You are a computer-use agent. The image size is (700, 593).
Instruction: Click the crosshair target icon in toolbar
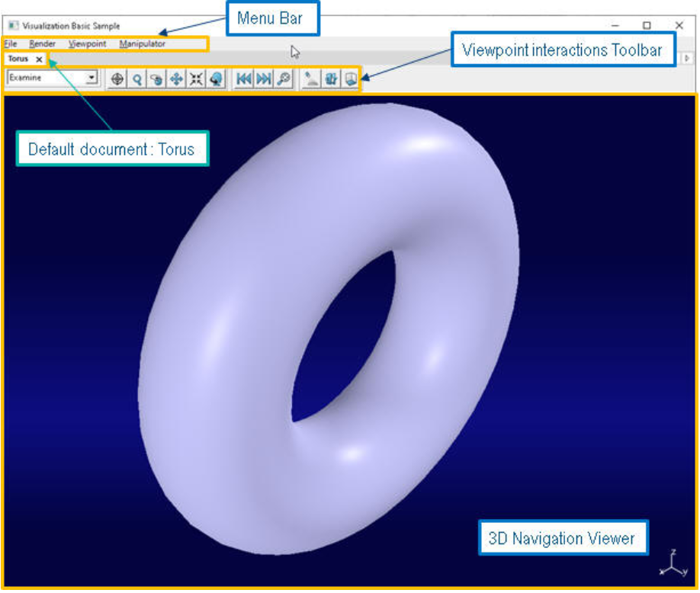coord(117,79)
